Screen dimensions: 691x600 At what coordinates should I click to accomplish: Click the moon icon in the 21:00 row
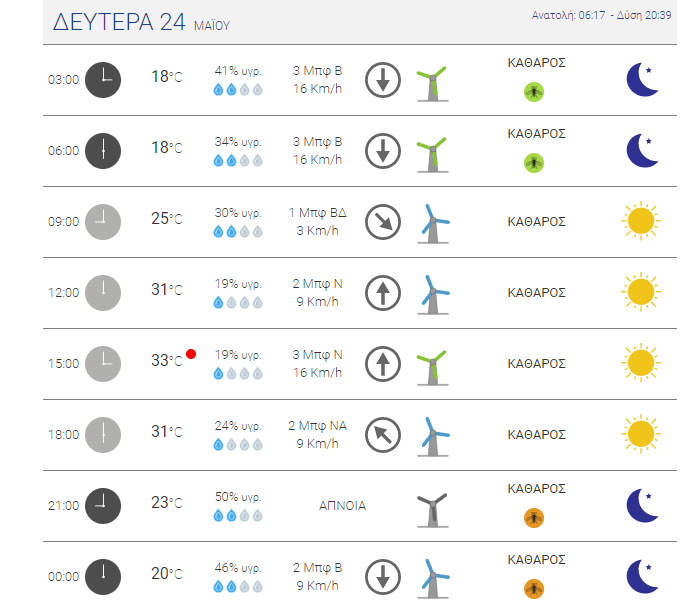643,505
